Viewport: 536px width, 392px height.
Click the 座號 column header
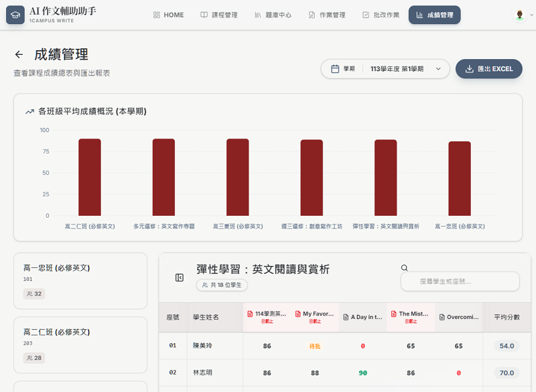tap(173, 318)
